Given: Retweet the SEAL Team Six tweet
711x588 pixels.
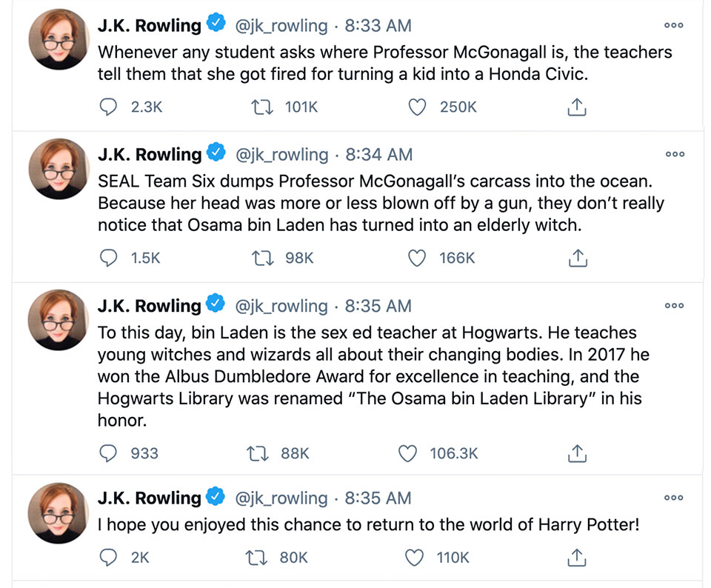Looking at the screenshot, I should click(262, 258).
